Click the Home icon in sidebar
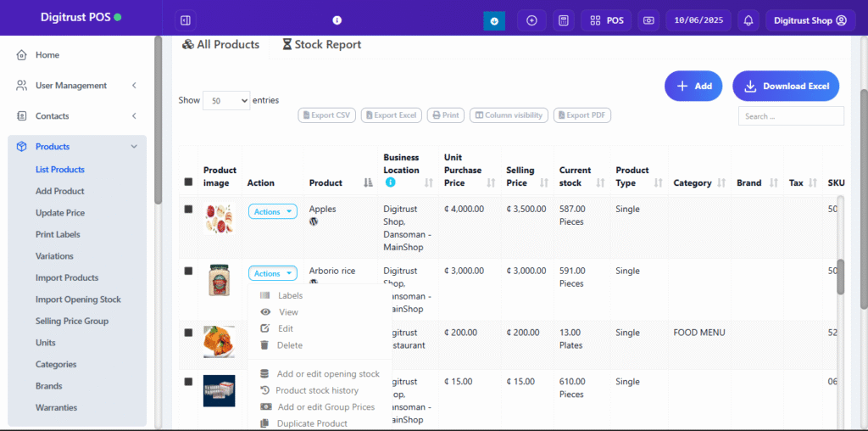The width and height of the screenshot is (868, 431). pos(21,55)
